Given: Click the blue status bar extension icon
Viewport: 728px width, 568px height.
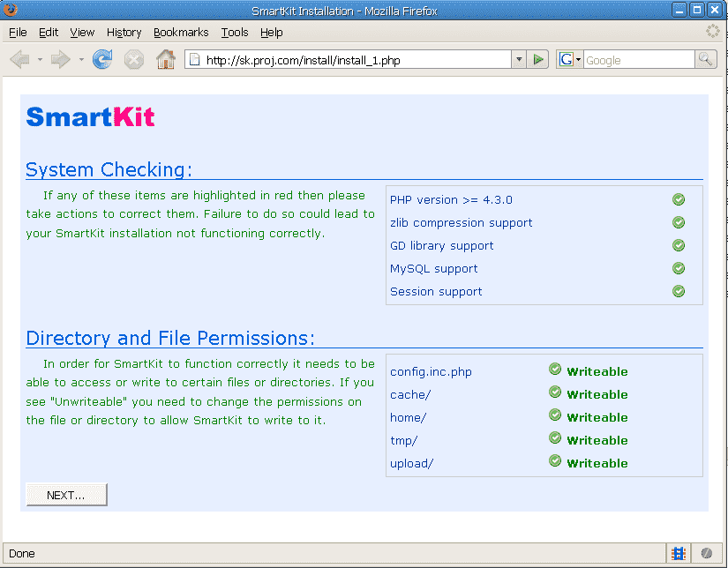Looking at the screenshot, I should tap(679, 553).
